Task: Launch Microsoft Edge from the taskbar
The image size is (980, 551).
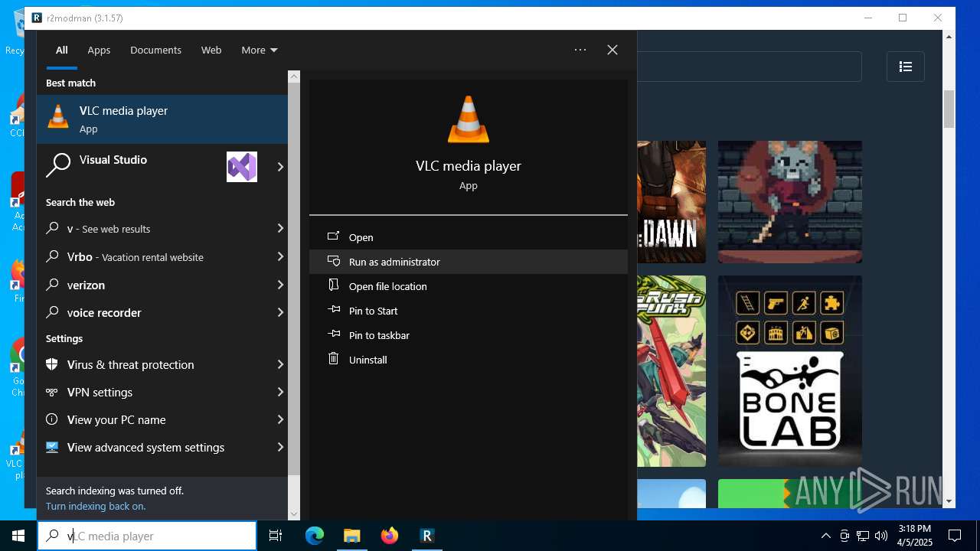Action: pyautogui.click(x=315, y=536)
